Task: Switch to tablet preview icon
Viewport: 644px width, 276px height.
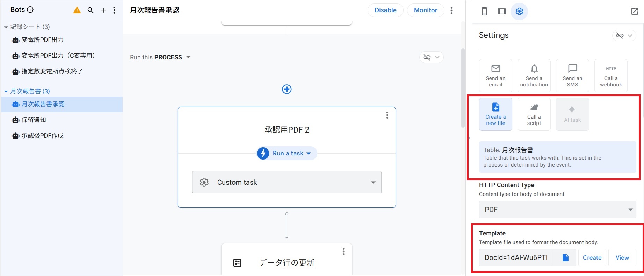Action: coord(502,12)
